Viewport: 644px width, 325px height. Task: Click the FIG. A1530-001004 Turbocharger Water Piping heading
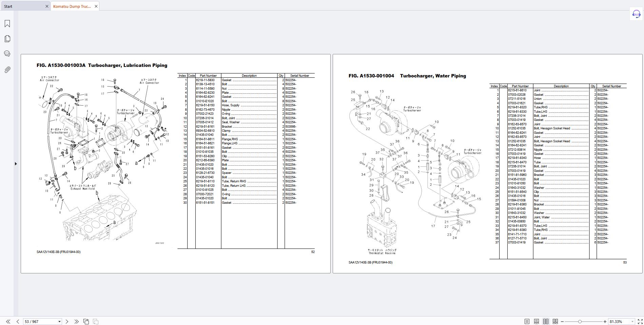point(407,76)
